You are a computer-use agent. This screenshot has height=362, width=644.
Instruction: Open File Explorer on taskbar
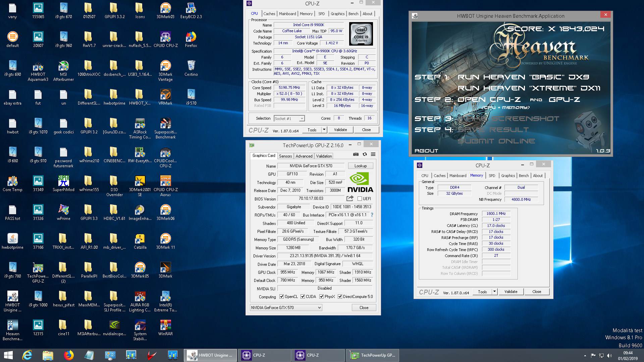click(x=48, y=355)
